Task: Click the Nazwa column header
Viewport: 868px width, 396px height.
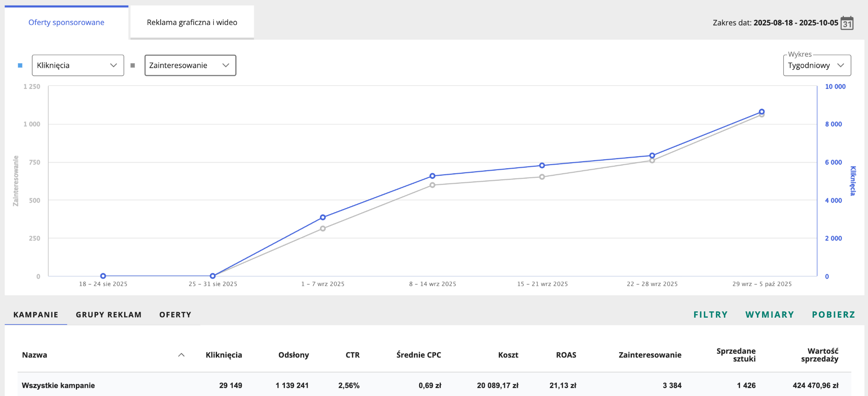Action: [34, 355]
